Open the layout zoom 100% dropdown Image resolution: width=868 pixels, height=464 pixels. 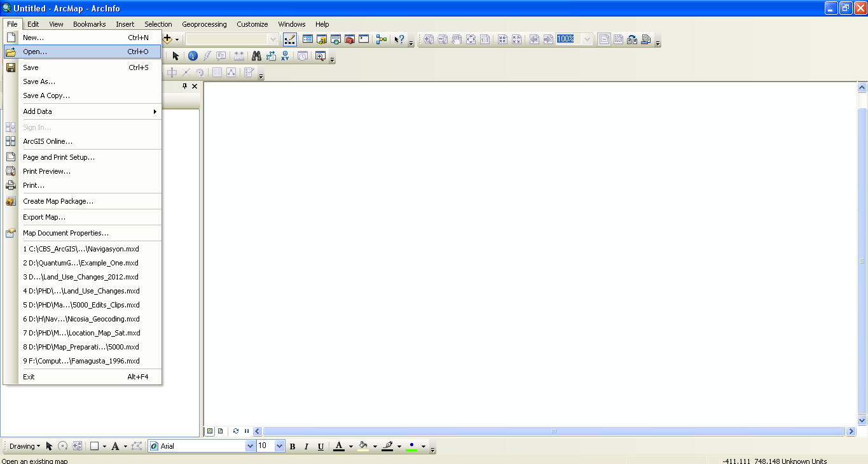click(587, 39)
